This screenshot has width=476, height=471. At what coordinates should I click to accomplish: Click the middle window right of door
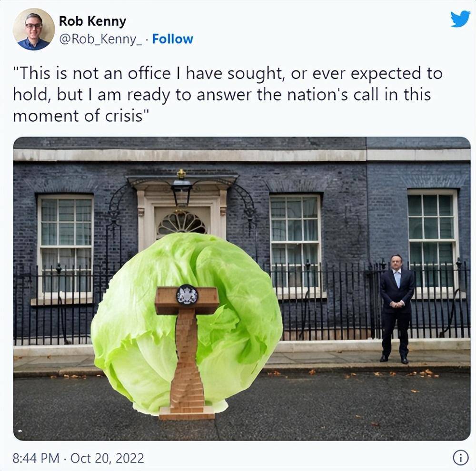pos(296,243)
